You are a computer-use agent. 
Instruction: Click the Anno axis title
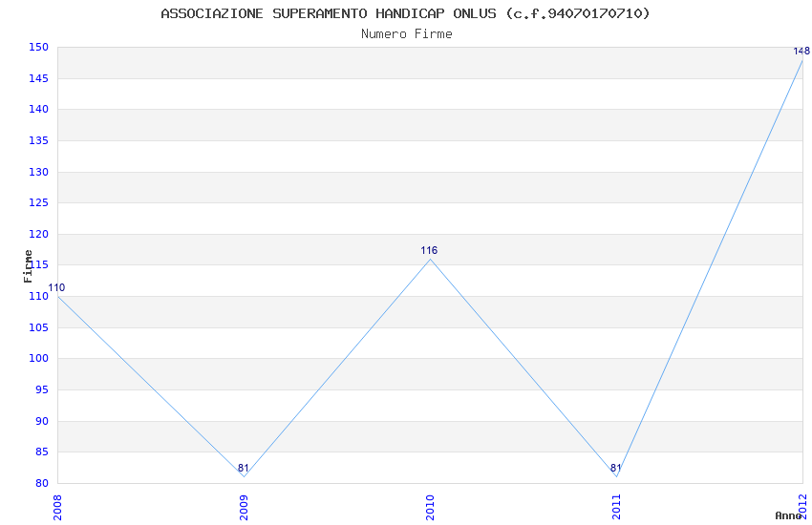tap(788, 515)
